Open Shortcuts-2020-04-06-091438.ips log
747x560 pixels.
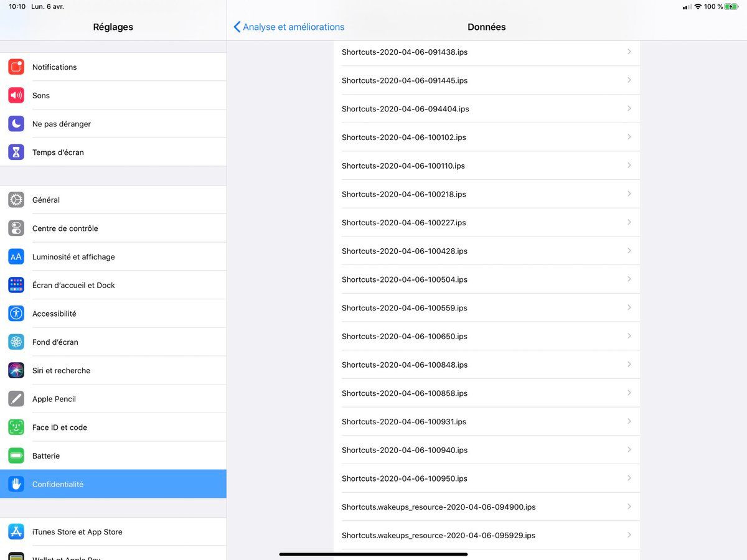pos(405,52)
